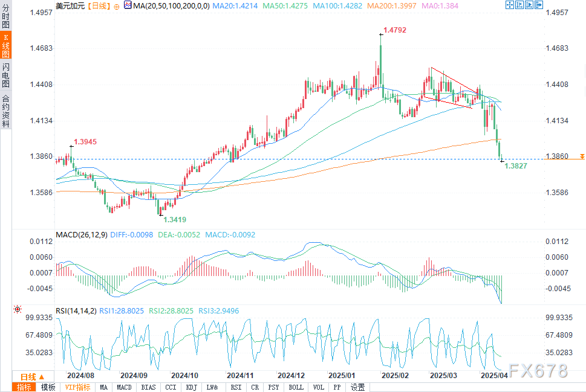Select the KDJ indicator button
This screenshot has height=392, width=586.
[191, 387]
